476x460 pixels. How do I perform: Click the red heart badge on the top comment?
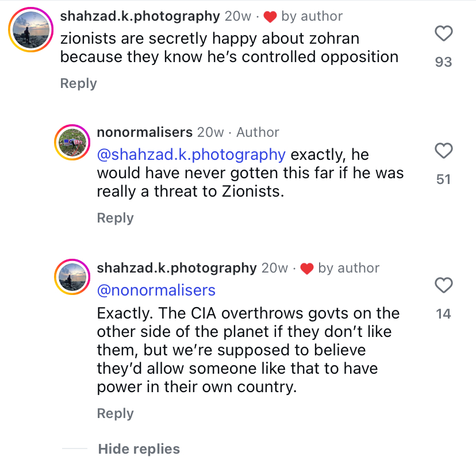click(270, 17)
